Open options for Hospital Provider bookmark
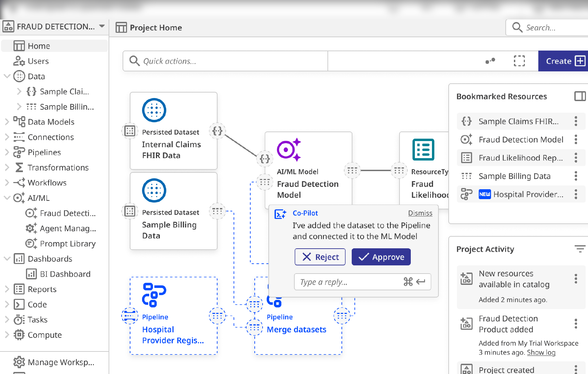The height and width of the screenshot is (374, 588). 576,194
